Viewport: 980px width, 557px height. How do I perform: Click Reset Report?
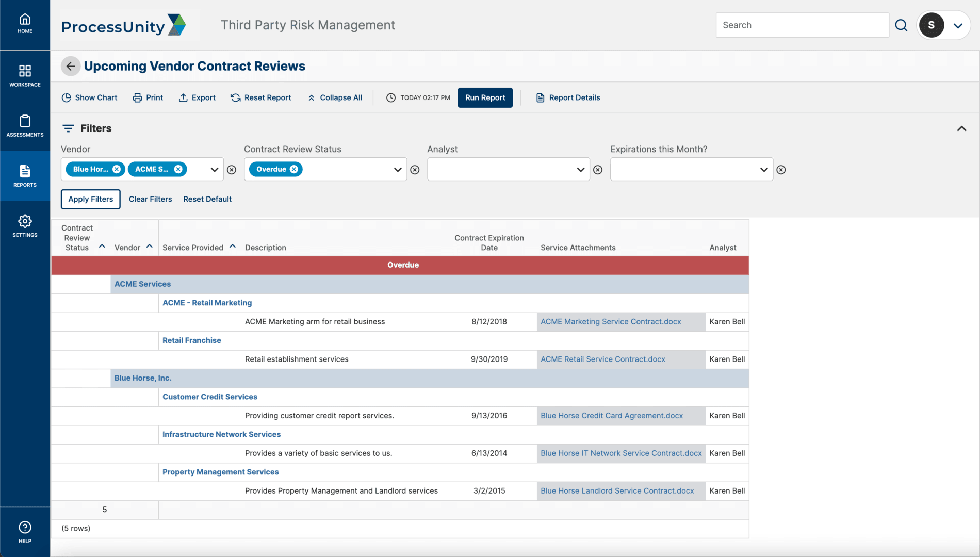[x=261, y=97]
